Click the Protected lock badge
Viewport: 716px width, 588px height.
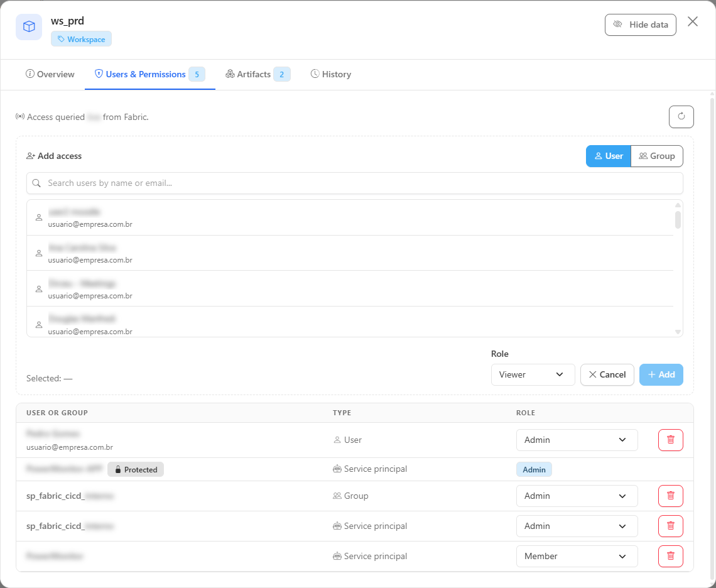pos(136,470)
